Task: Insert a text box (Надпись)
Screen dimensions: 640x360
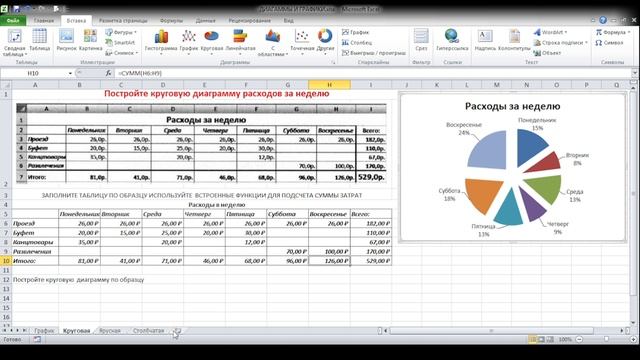Action: 484,40
